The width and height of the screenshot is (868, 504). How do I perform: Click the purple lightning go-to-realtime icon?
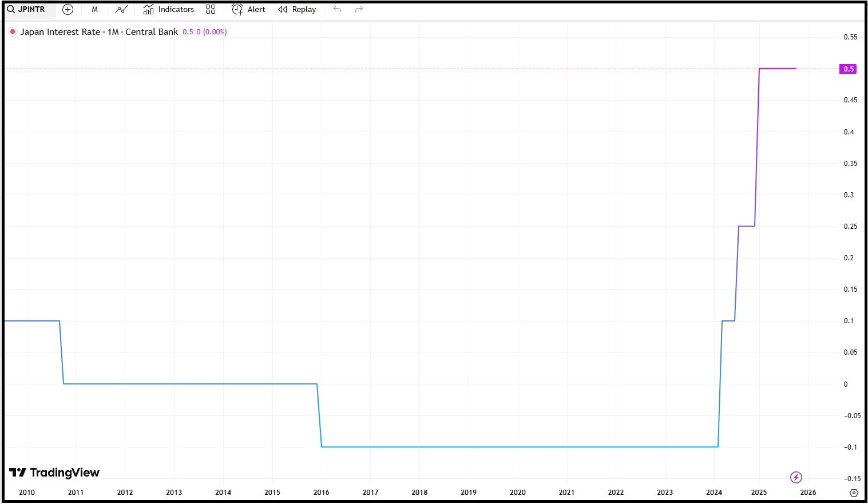(796, 477)
